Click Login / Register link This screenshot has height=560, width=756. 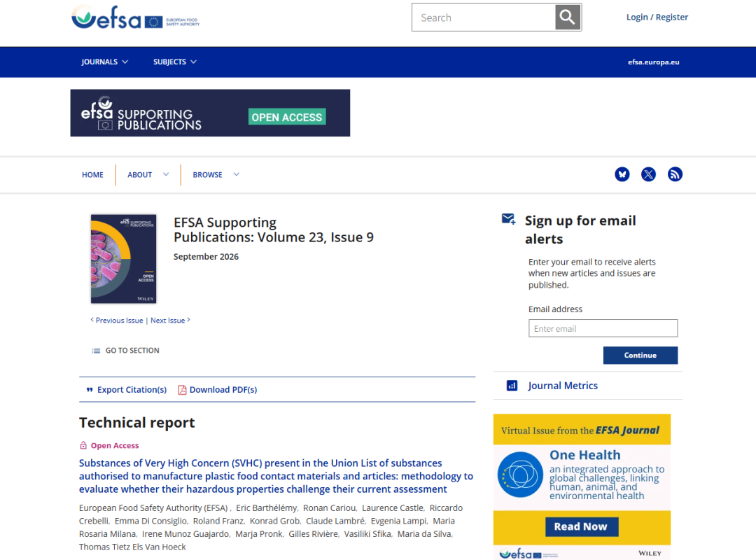click(x=657, y=17)
